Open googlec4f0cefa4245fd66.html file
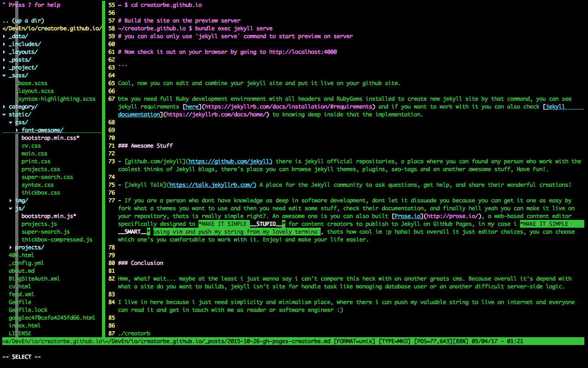The image size is (588, 368). click(x=52, y=318)
